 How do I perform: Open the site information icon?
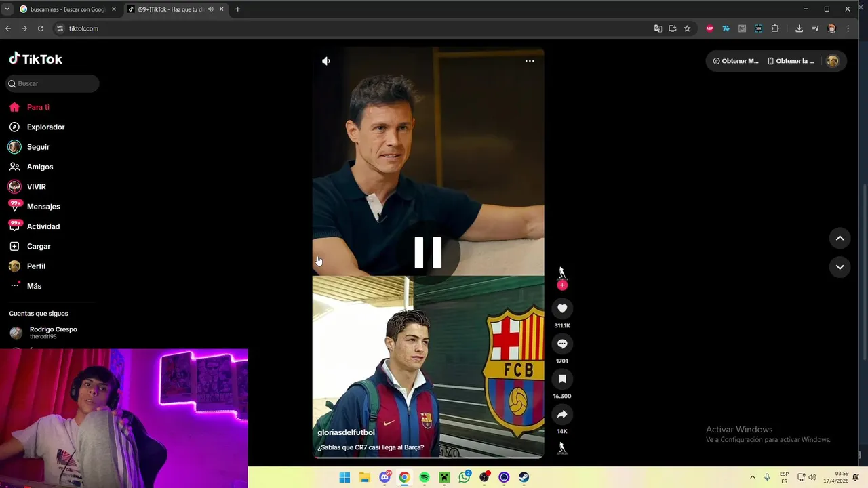[60, 28]
